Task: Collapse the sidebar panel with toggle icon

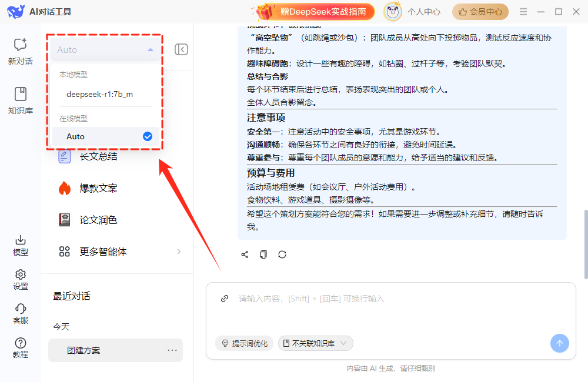Action: point(181,50)
